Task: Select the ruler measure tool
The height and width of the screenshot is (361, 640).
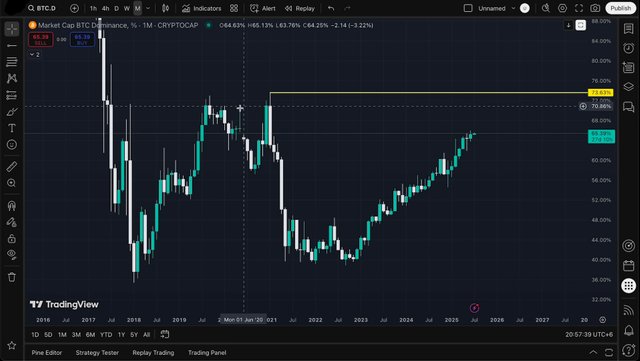Action: [12, 167]
